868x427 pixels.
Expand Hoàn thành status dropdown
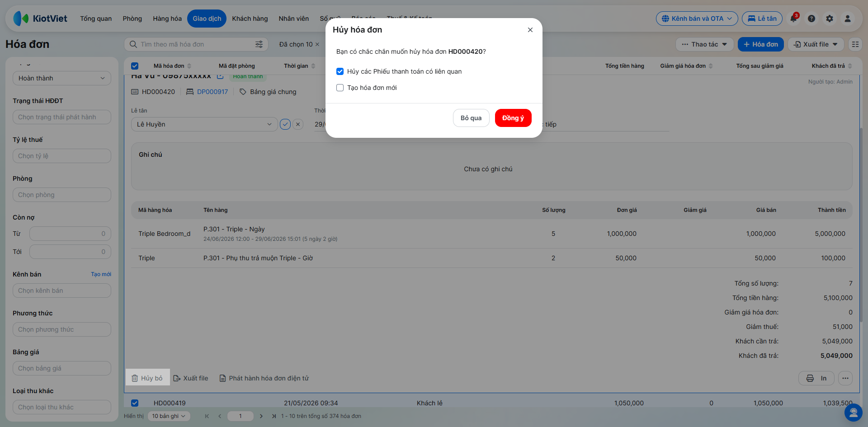pos(62,78)
